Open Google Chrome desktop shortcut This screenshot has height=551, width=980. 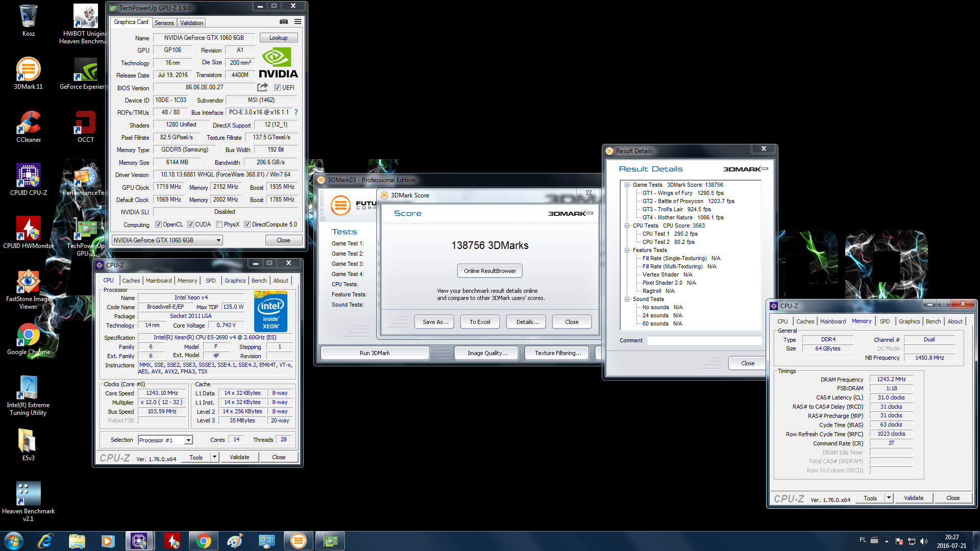(x=29, y=338)
